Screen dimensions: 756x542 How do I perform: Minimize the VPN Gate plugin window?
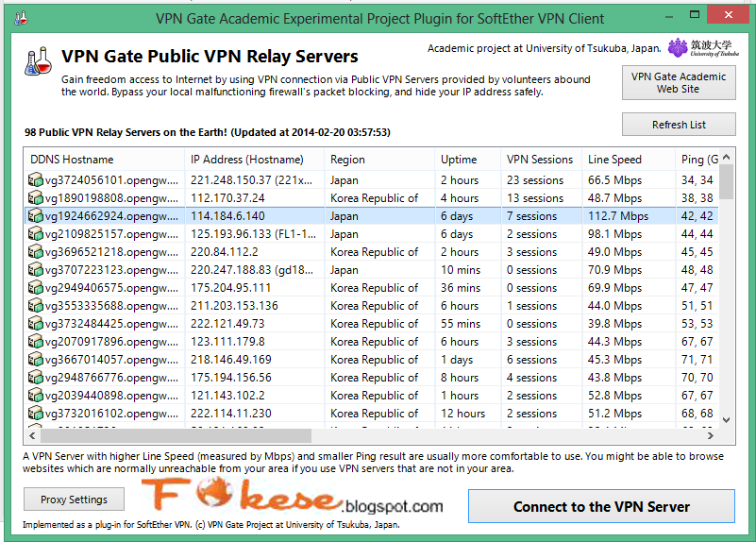pos(669,16)
